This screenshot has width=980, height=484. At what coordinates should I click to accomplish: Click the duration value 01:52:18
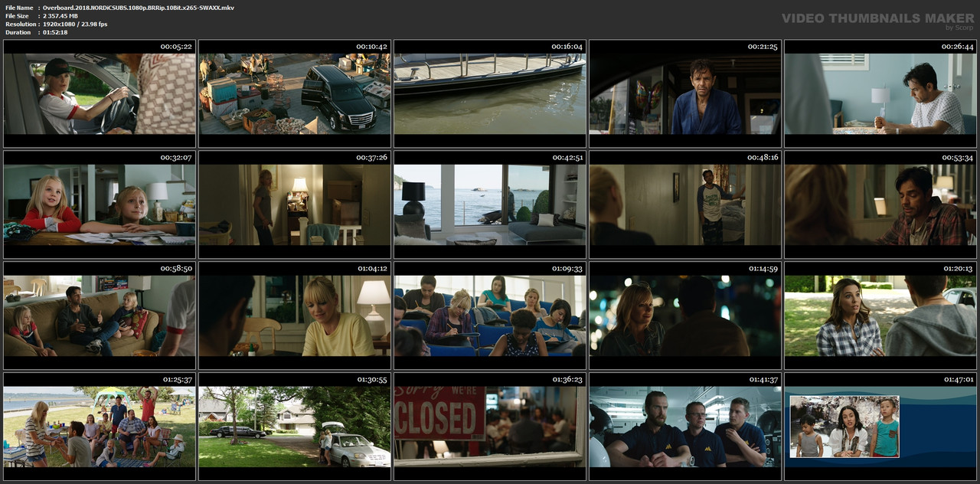pos(55,32)
